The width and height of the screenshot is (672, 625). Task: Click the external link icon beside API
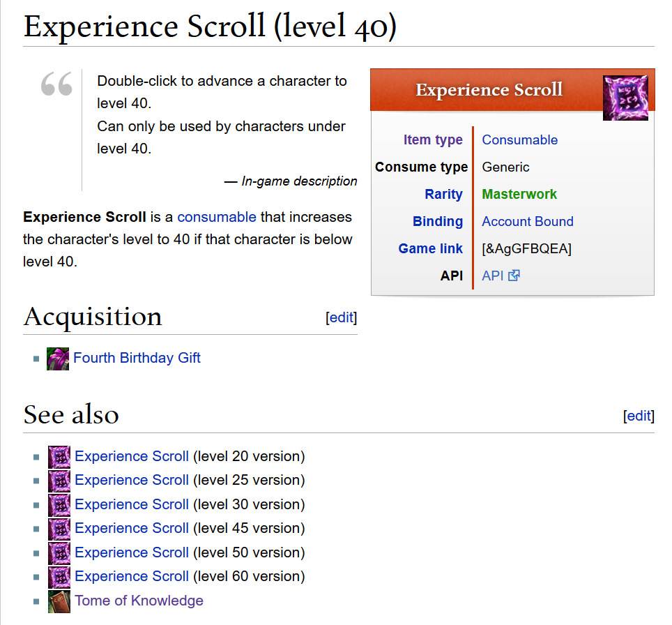[x=514, y=276]
